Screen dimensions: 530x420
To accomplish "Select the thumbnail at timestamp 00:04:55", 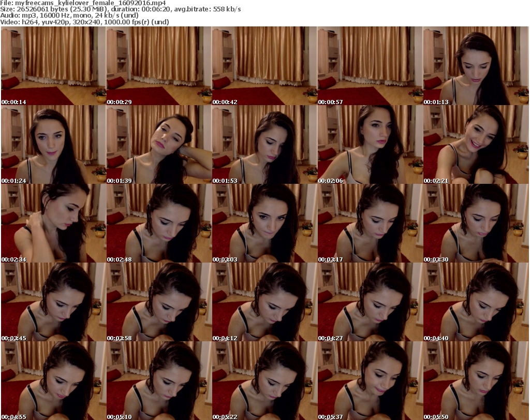I will (x=53, y=381).
